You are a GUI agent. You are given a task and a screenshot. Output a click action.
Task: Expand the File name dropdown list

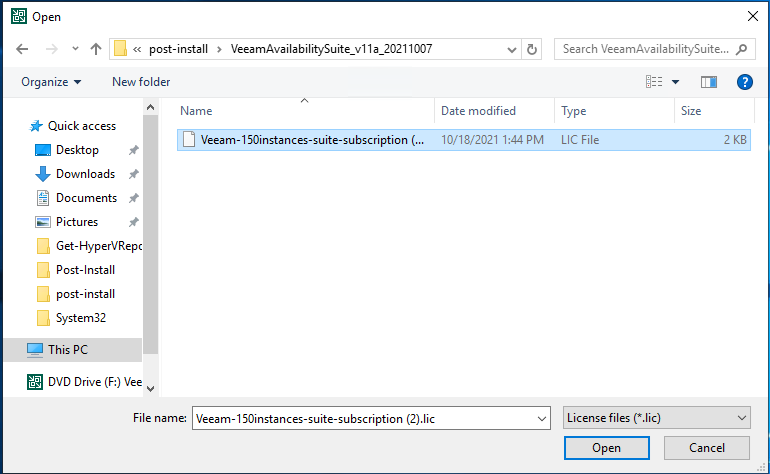[542, 419]
